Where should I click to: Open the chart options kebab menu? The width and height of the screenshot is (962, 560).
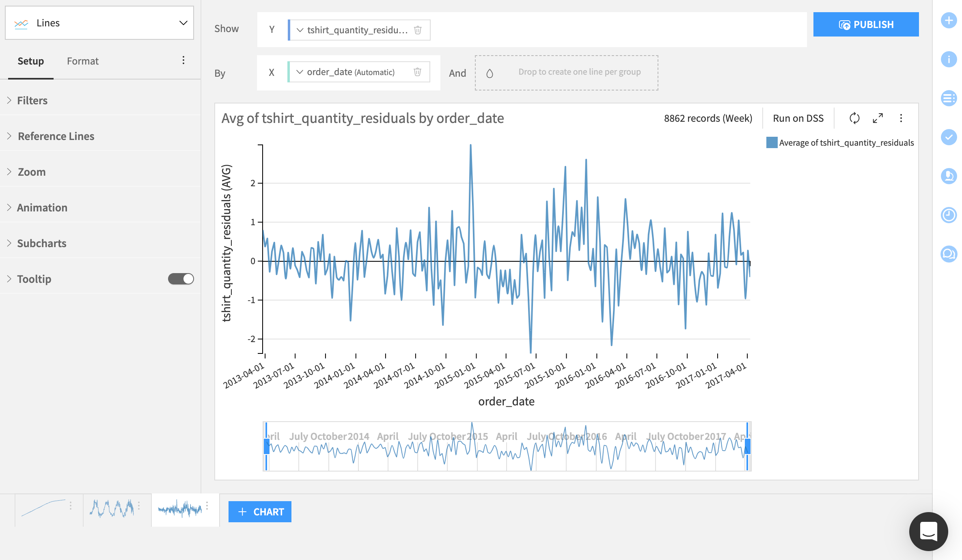901,118
